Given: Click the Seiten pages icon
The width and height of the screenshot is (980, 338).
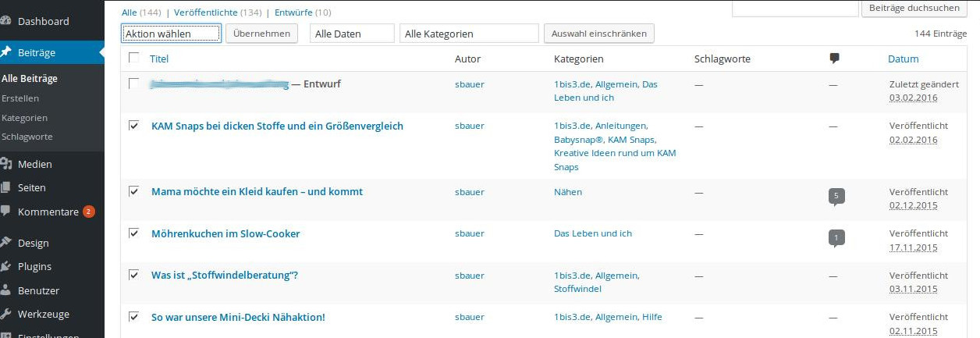Looking at the screenshot, I should tap(6, 187).
